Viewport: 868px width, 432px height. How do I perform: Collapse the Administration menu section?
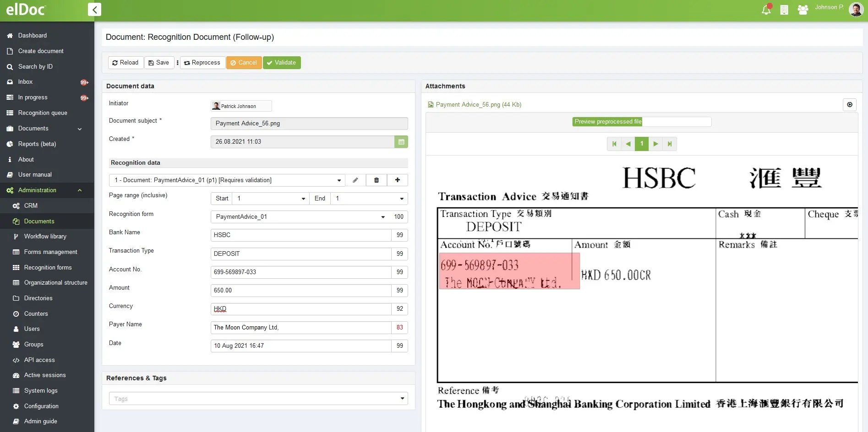(x=80, y=190)
